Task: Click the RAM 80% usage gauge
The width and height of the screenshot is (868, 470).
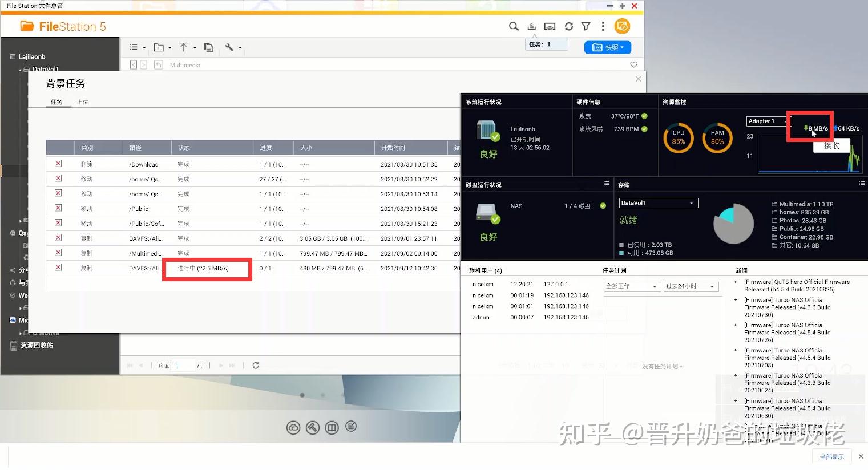Action: point(717,137)
